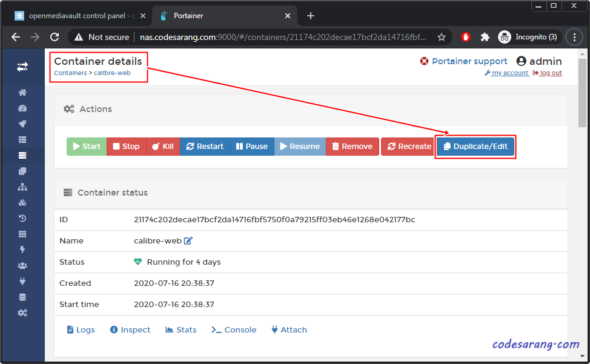The width and height of the screenshot is (590, 364).
Task: Click the page vertical scrollbar thumb
Action: click(583, 93)
